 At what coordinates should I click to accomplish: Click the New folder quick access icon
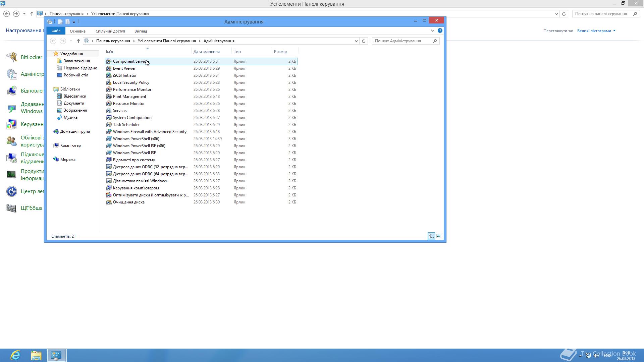[x=67, y=22]
